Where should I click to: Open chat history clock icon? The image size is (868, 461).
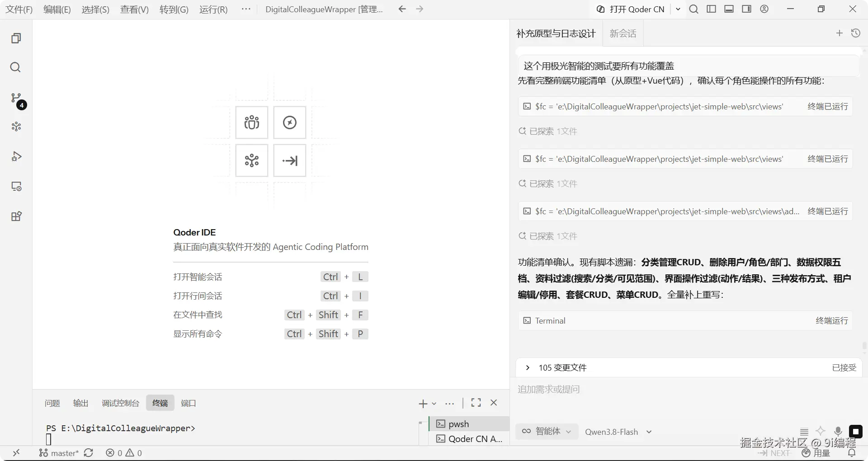856,33
